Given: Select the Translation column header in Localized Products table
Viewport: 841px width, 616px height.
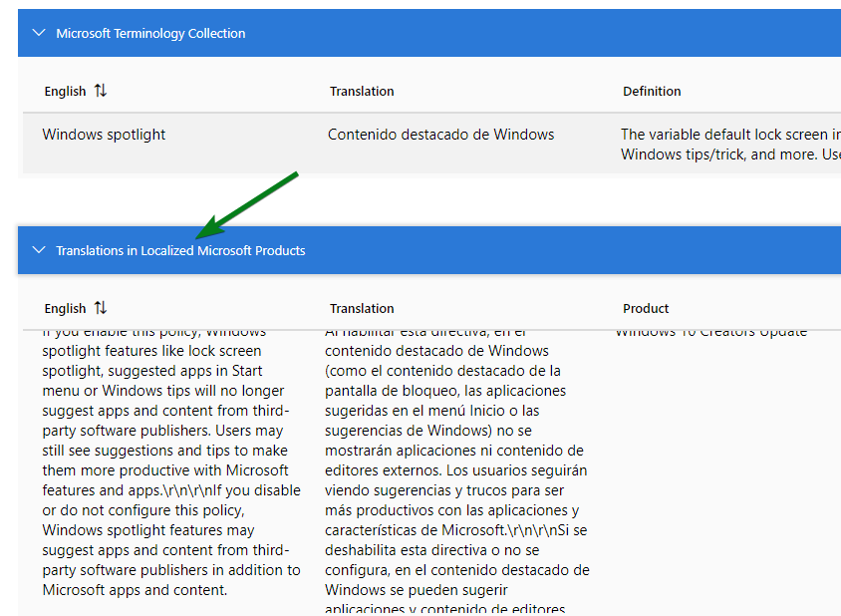Looking at the screenshot, I should pyautogui.click(x=362, y=309).
